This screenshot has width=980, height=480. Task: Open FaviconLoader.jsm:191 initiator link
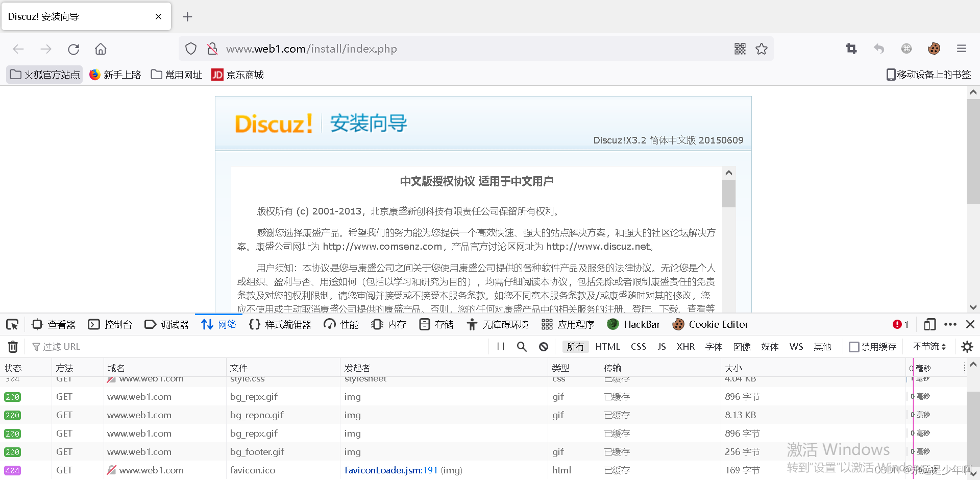click(x=391, y=470)
